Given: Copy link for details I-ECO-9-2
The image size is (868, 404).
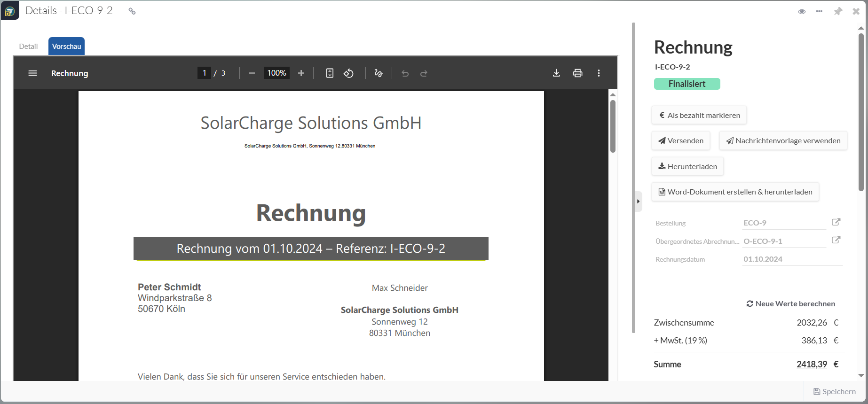Looking at the screenshot, I should (x=132, y=11).
